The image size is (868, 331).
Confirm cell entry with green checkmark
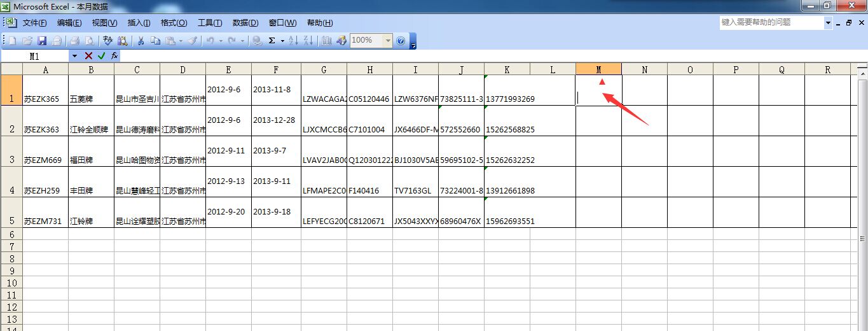coord(102,56)
